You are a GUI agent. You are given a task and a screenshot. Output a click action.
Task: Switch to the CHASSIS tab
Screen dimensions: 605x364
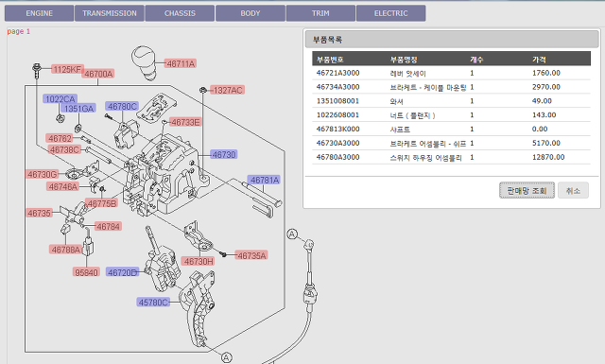pos(180,13)
